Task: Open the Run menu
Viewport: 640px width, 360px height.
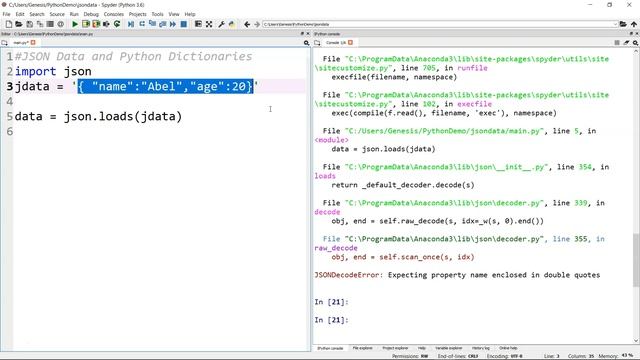Action: tap(74, 14)
